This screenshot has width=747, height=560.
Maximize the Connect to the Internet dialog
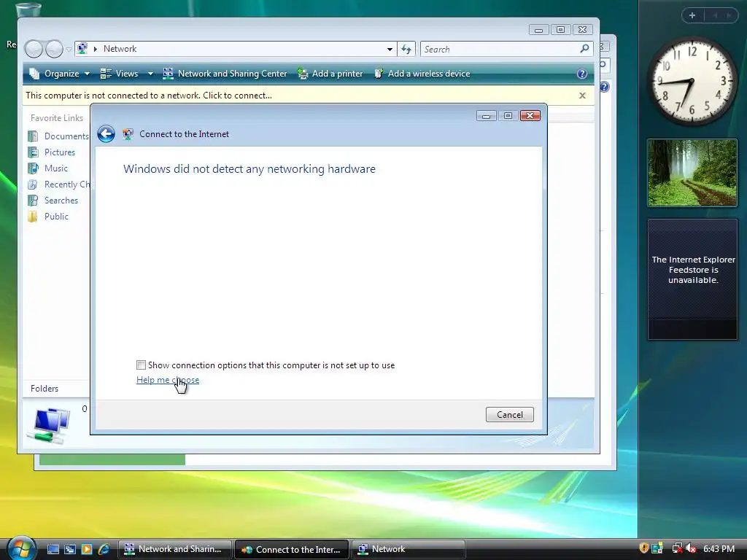(x=508, y=116)
